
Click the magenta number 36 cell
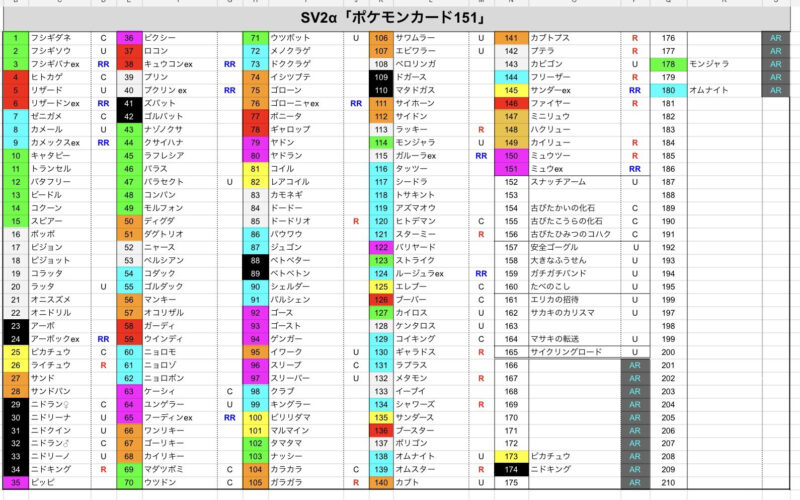click(x=129, y=38)
